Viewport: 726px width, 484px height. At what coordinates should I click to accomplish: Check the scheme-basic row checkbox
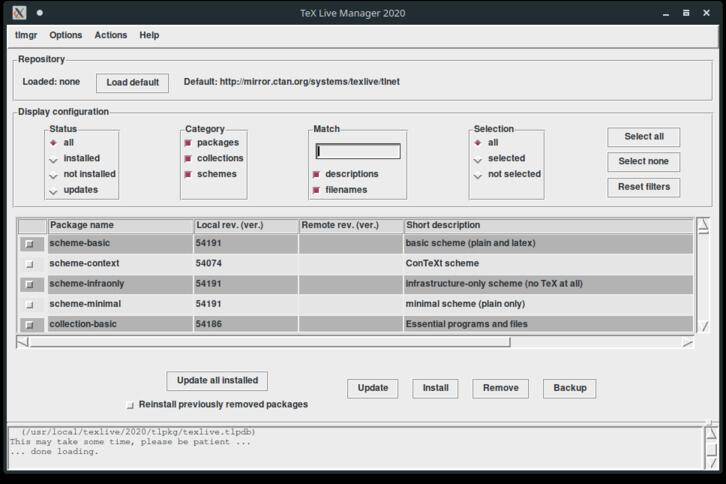point(30,244)
